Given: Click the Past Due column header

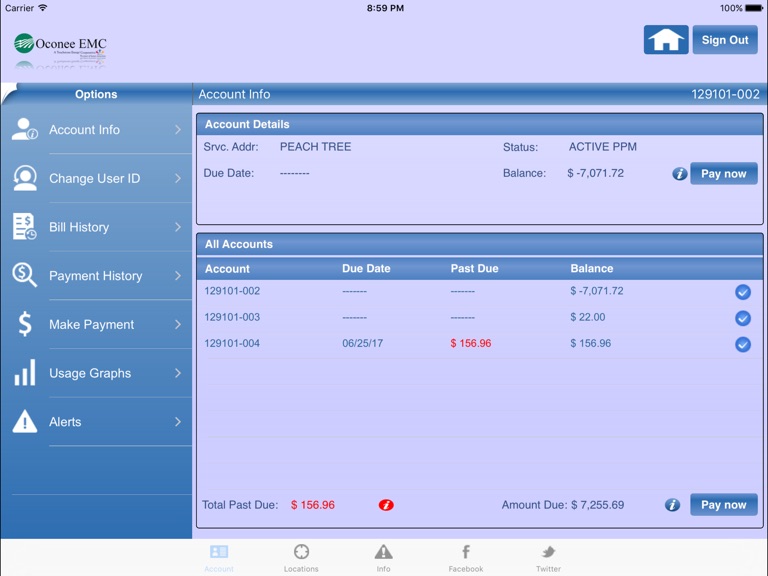Looking at the screenshot, I should click(x=474, y=268).
